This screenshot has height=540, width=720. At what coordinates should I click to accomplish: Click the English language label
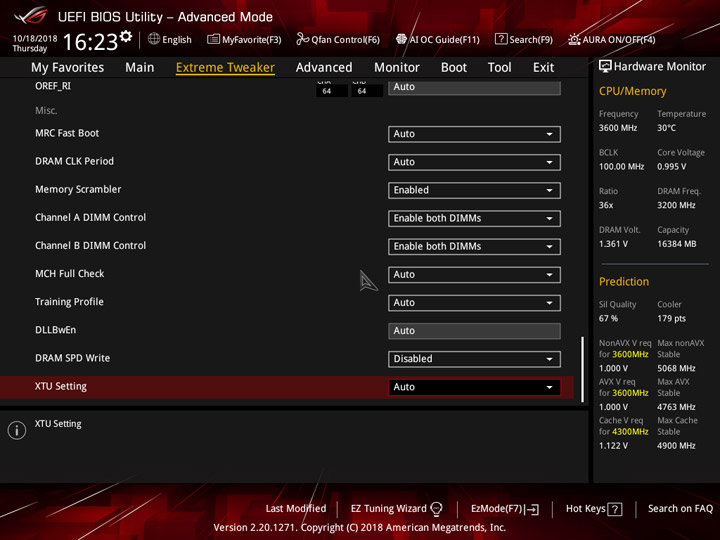click(177, 40)
